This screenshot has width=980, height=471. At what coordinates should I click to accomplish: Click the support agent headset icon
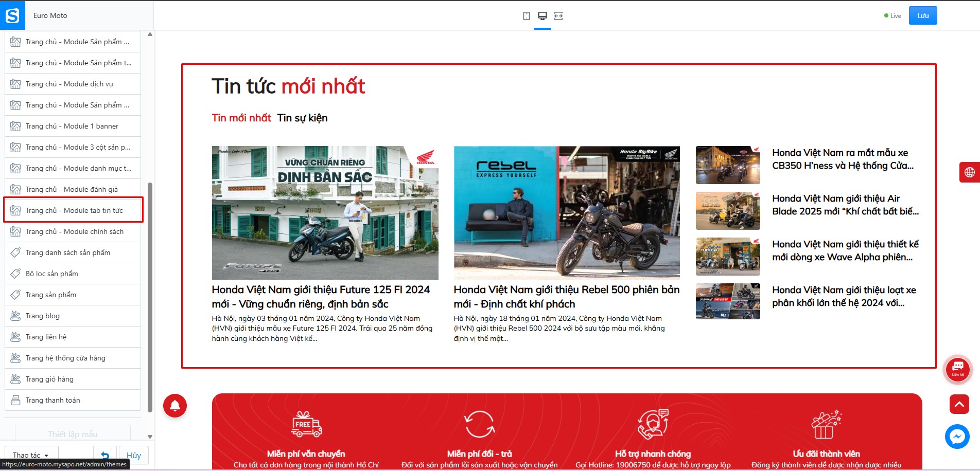click(x=653, y=424)
